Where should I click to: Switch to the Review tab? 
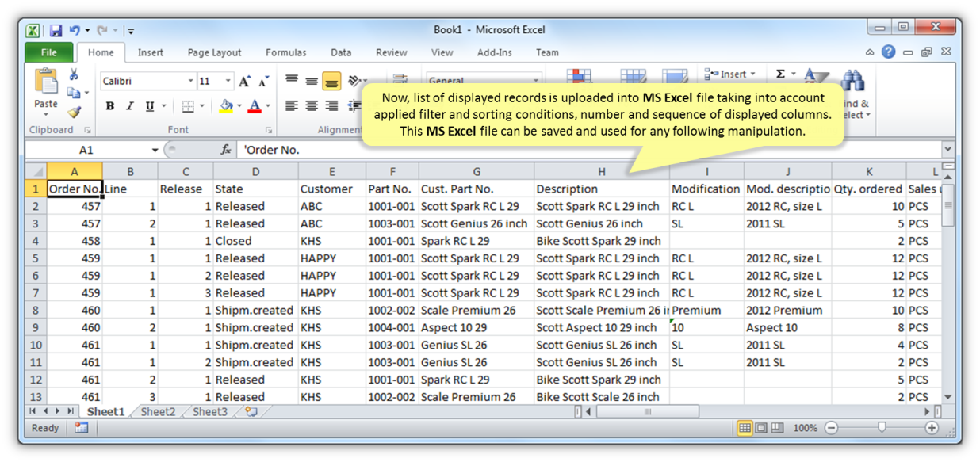pyautogui.click(x=391, y=52)
